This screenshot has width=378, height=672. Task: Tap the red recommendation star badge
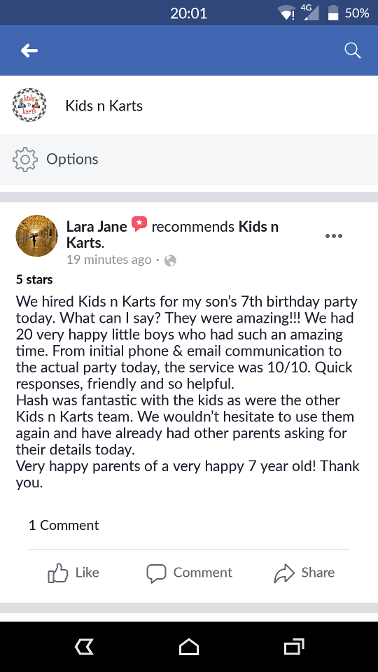coord(139,224)
